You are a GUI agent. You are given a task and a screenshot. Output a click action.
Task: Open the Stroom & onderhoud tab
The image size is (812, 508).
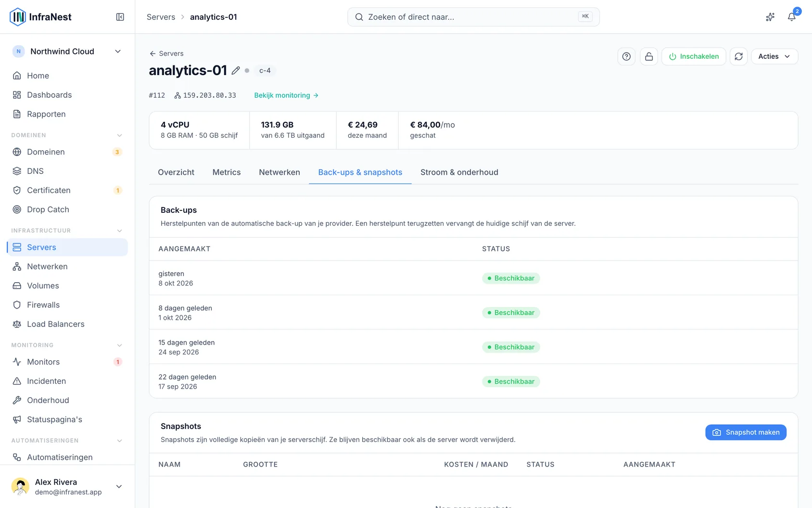459,172
